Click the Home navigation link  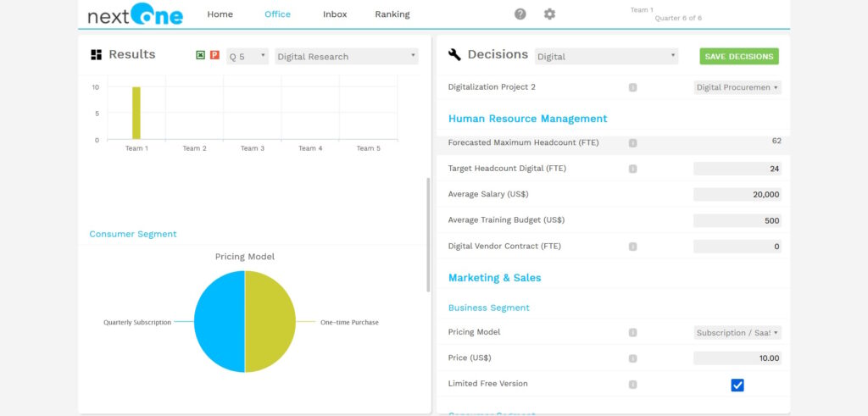(220, 14)
